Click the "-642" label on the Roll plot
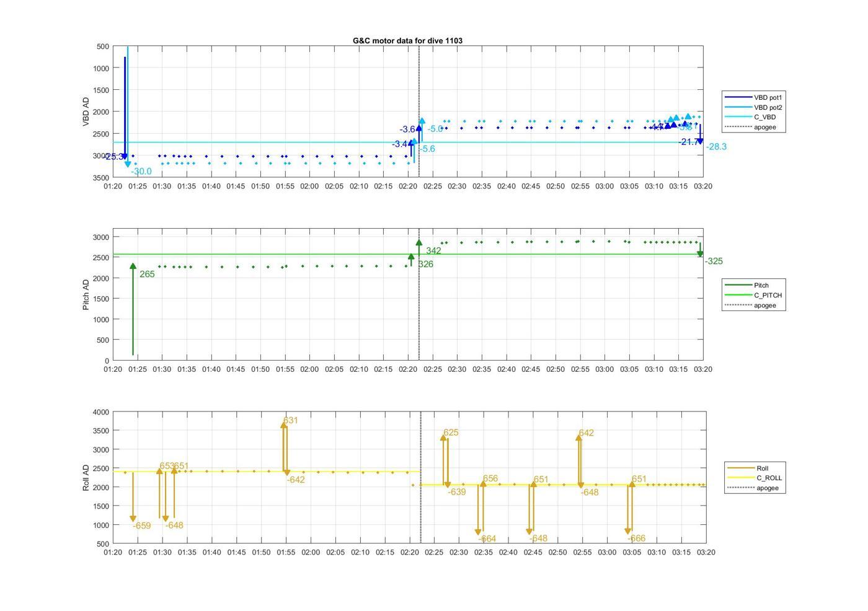868x611 pixels. coord(296,480)
